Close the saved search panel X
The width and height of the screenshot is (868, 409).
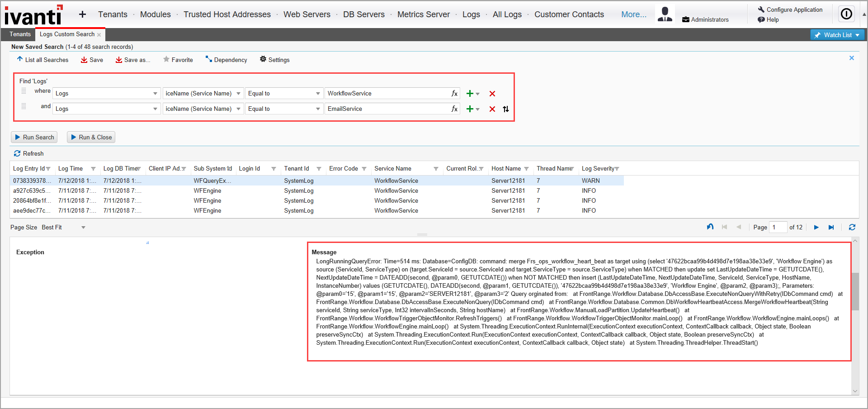click(x=852, y=58)
